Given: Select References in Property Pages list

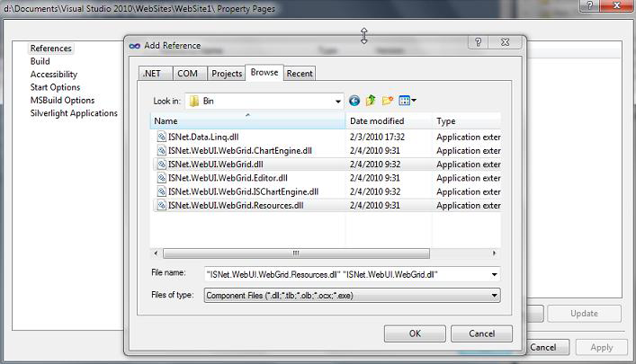Looking at the screenshot, I should 50,49.
